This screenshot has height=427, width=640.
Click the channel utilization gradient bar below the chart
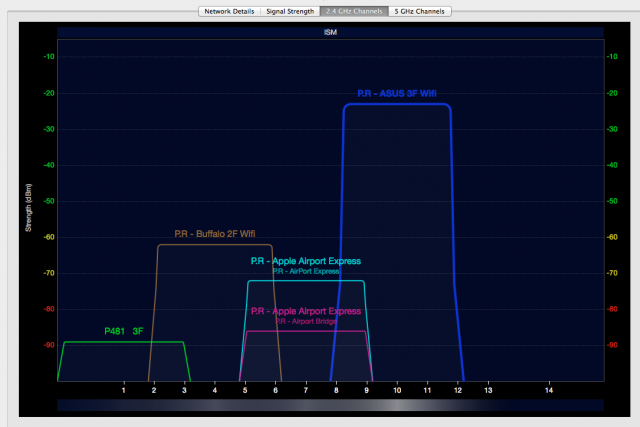330,405
